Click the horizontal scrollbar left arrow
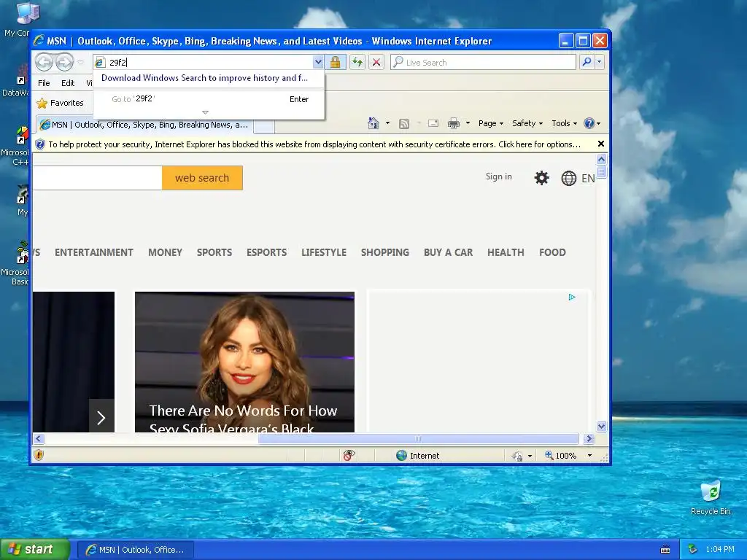 (x=39, y=438)
